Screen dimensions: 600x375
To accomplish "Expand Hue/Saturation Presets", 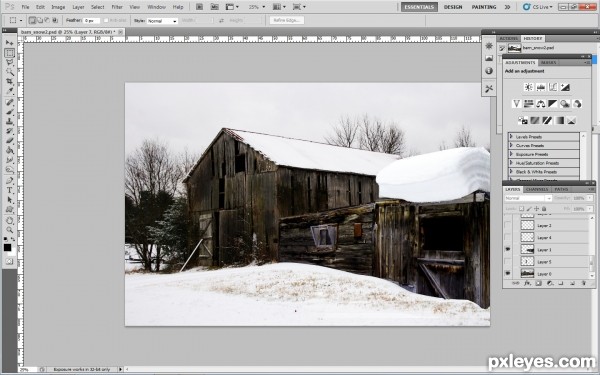I will (511, 163).
